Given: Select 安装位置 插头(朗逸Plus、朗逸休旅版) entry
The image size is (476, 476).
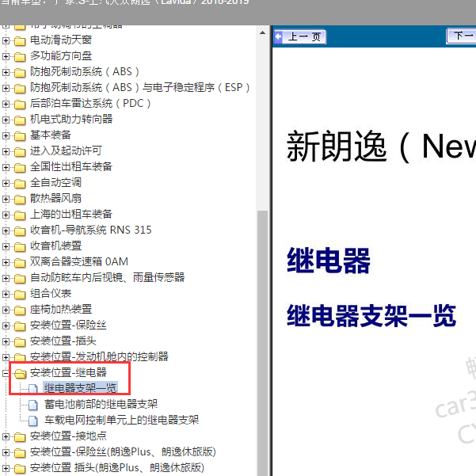Looking at the screenshot, I should [117, 467].
